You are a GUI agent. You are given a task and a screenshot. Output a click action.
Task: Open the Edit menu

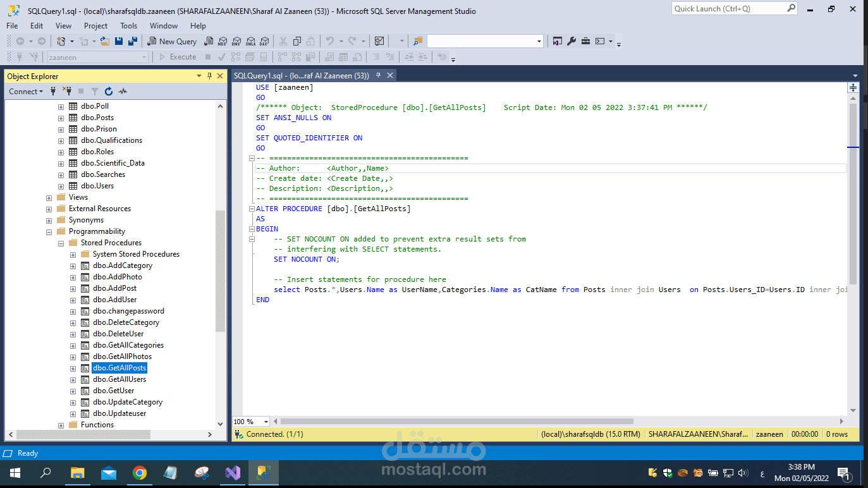click(x=37, y=26)
